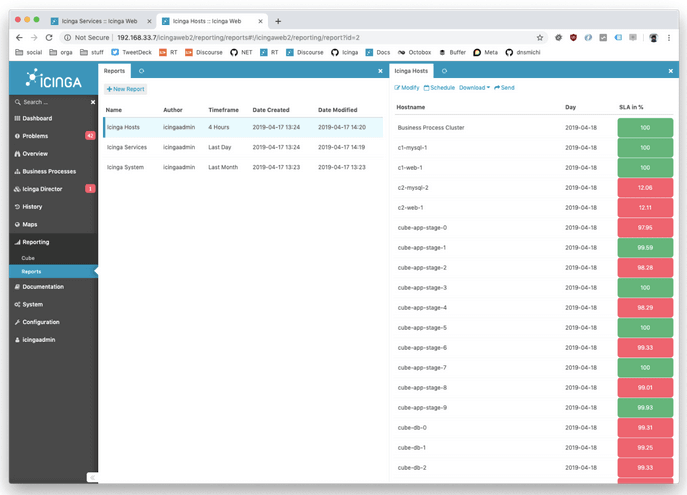Open the Buffer bookmark

coord(453,52)
